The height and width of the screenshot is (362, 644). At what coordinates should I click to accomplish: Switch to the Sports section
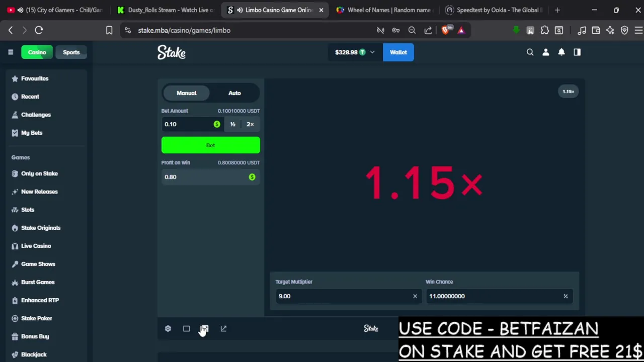tap(71, 52)
